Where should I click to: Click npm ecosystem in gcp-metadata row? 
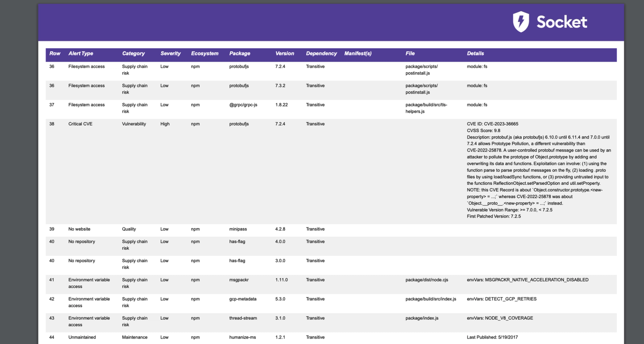(x=195, y=299)
